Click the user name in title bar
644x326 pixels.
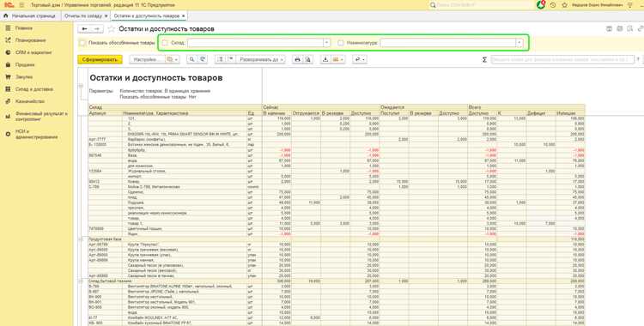coord(597,5)
